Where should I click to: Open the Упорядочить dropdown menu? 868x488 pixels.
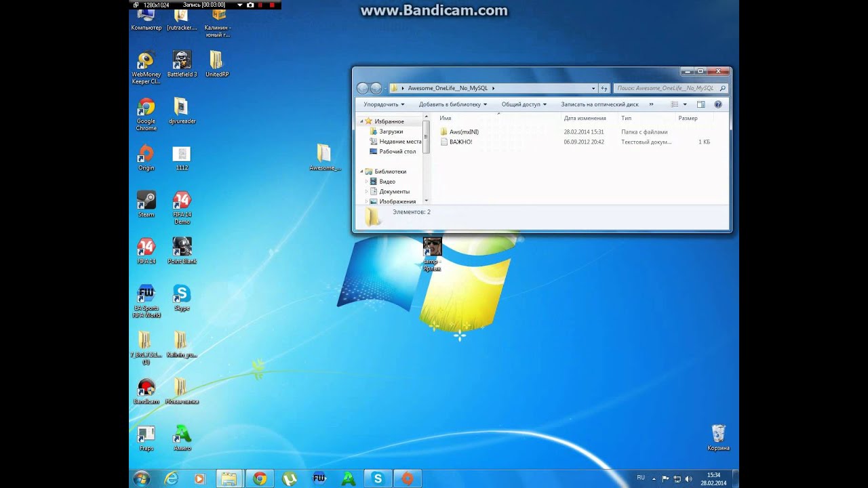(384, 104)
